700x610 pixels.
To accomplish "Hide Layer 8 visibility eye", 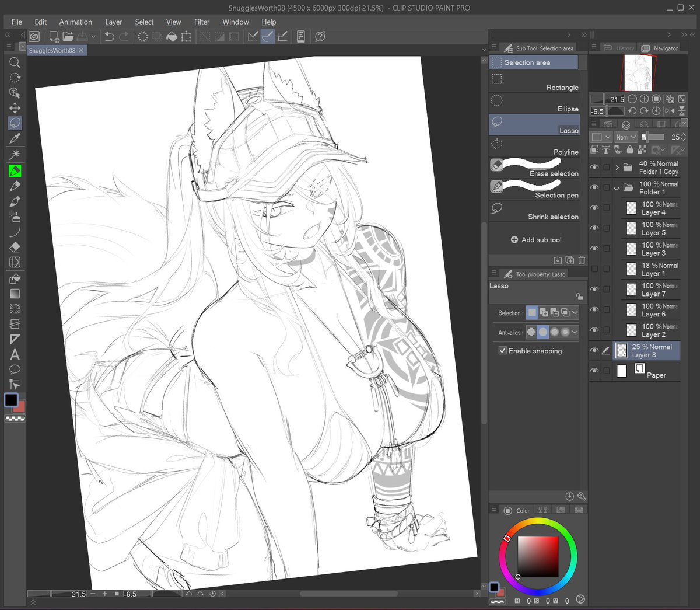I will [x=594, y=350].
